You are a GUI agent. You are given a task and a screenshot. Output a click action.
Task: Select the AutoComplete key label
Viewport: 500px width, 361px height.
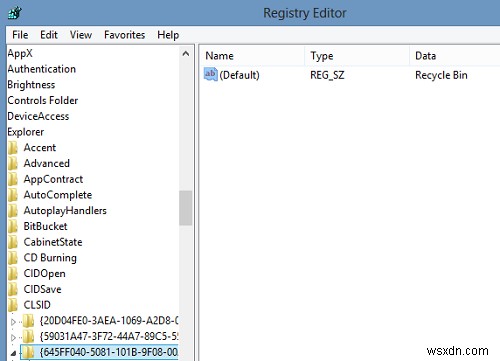coord(58,195)
